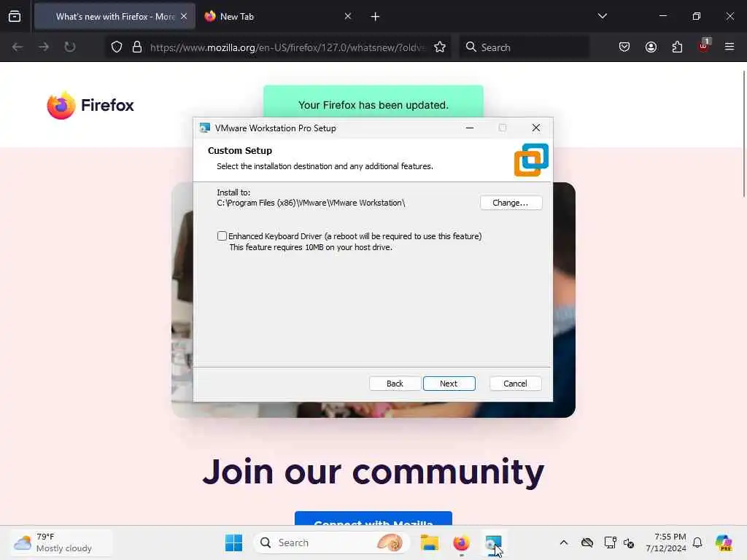Click the muted volume tray icon
Screen dimensions: 747x560
(x=629, y=542)
